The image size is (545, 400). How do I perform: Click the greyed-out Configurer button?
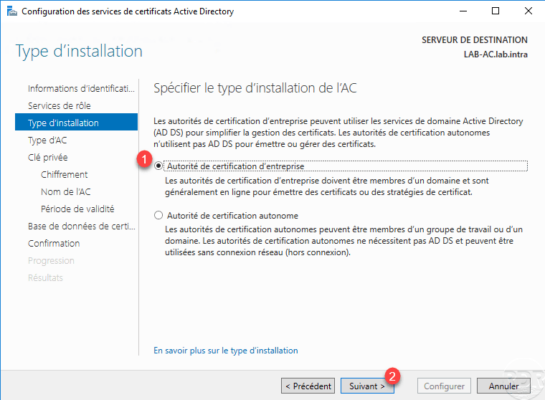(444, 386)
